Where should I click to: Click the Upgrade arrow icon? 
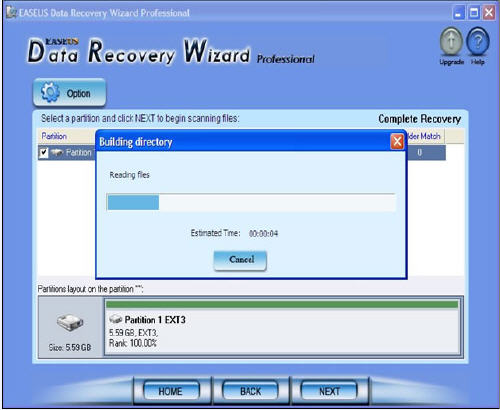tap(451, 41)
